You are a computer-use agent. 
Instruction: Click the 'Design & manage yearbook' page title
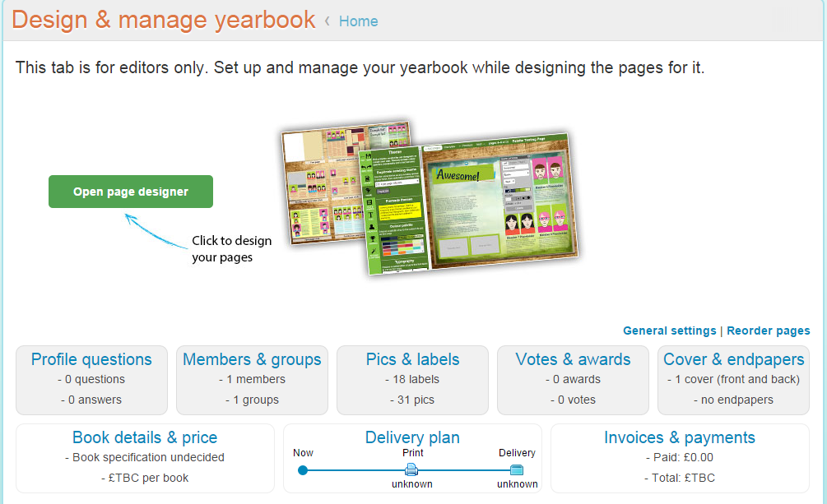164,20
